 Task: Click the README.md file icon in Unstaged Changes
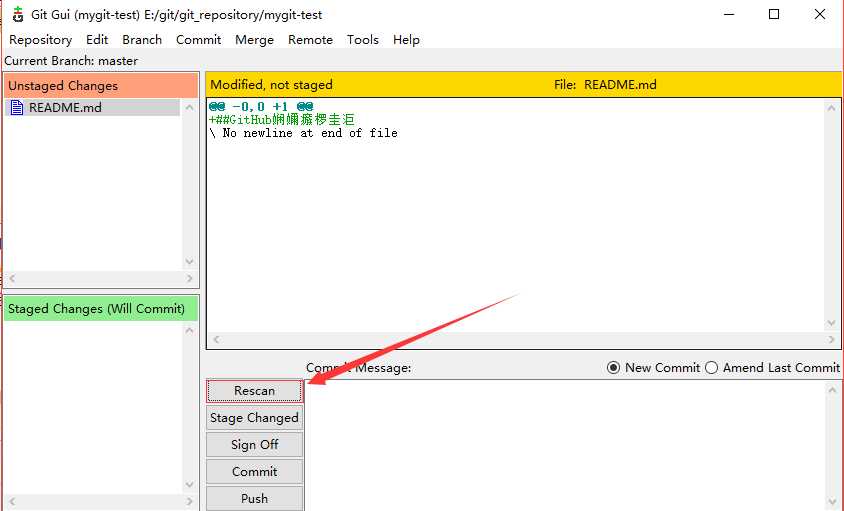tap(17, 108)
